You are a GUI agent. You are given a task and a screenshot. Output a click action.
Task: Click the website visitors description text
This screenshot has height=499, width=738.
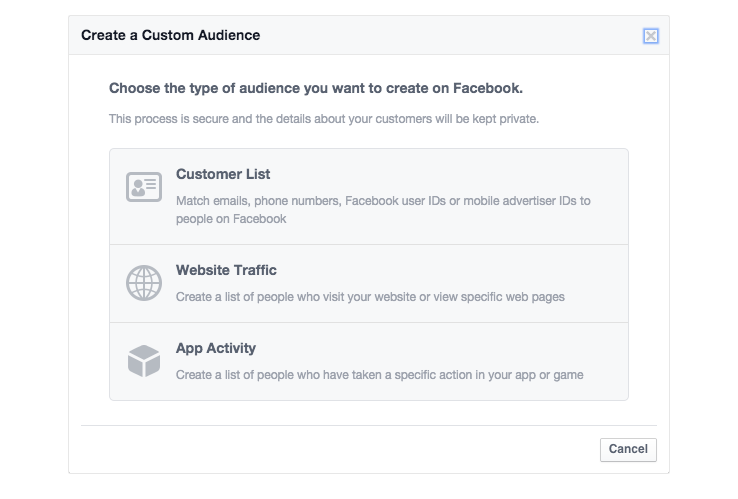[370, 297]
